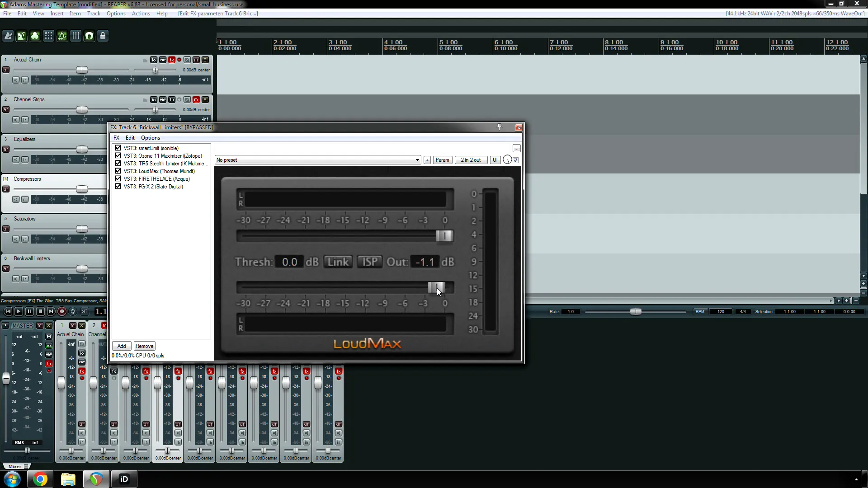The width and height of the screenshot is (868, 488).
Task: Toggle ISP button in LoudMax
Action: pyautogui.click(x=370, y=262)
